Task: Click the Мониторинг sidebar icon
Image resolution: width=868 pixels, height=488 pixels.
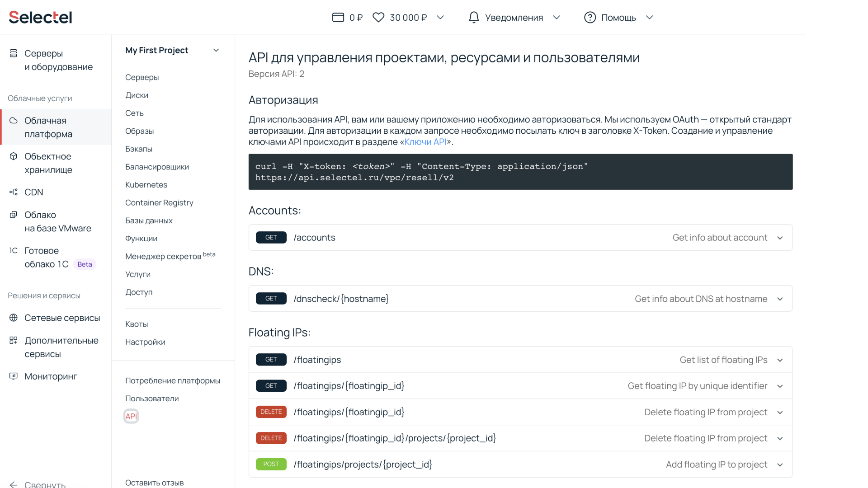Action: (14, 376)
